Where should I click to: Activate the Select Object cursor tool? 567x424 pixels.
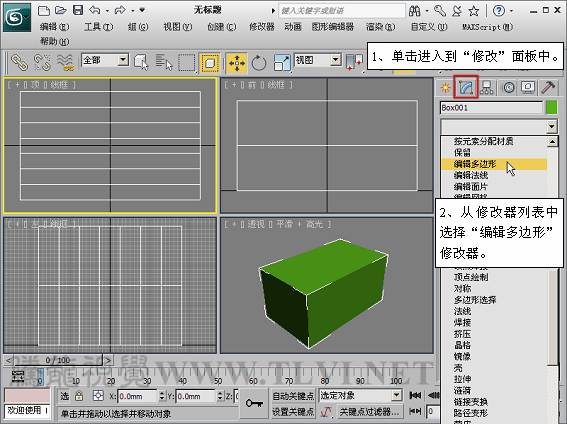click(x=141, y=62)
